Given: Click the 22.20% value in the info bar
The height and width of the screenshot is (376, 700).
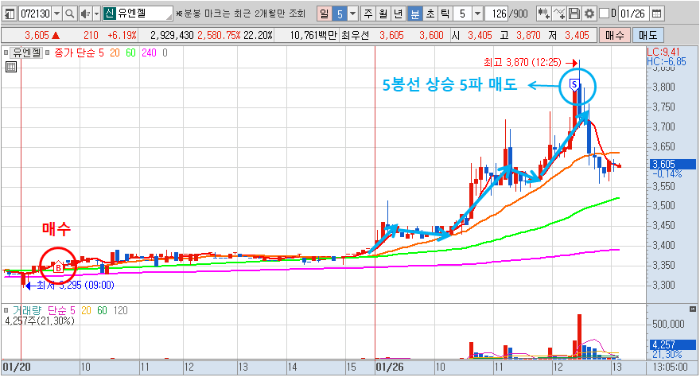Looking at the screenshot, I should [258, 35].
